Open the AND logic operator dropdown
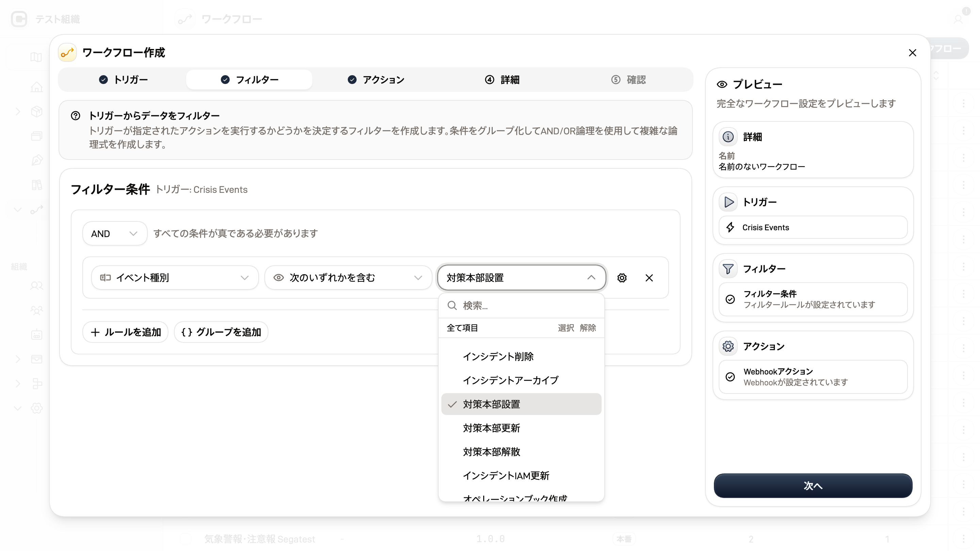Viewport: 980px width, 551px height. tap(115, 233)
